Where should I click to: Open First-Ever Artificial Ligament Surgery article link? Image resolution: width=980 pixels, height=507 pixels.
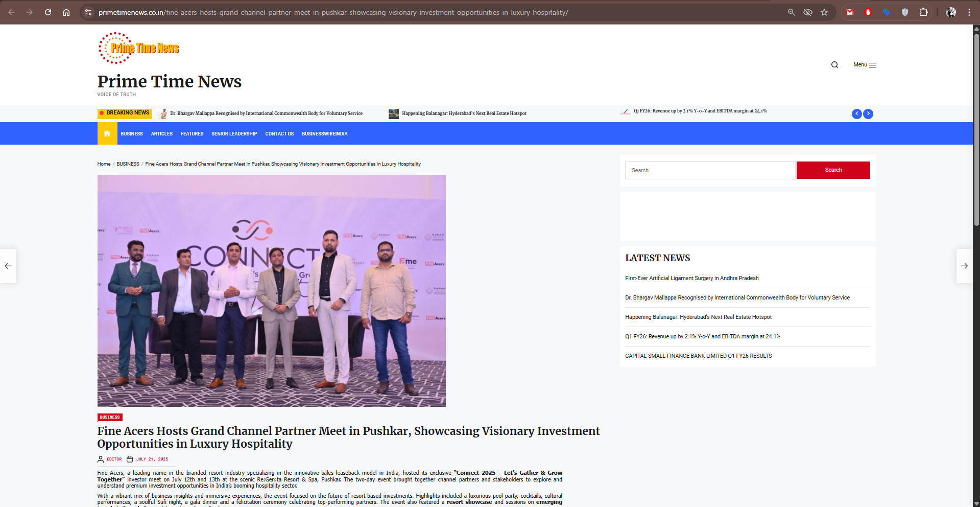[x=691, y=279]
